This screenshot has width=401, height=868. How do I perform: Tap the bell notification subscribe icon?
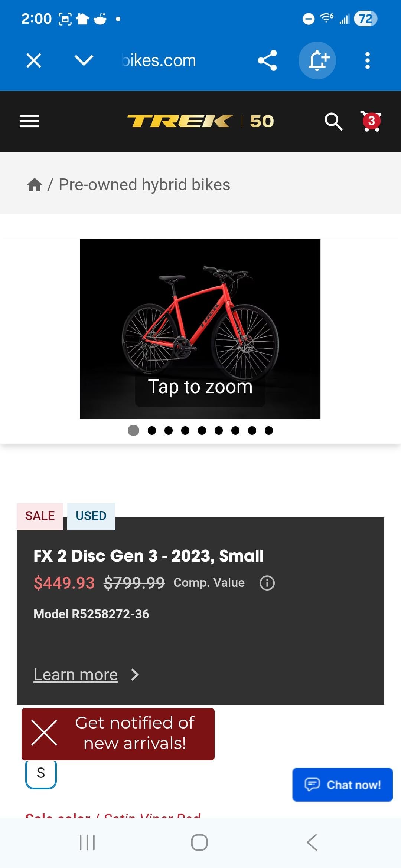click(317, 60)
